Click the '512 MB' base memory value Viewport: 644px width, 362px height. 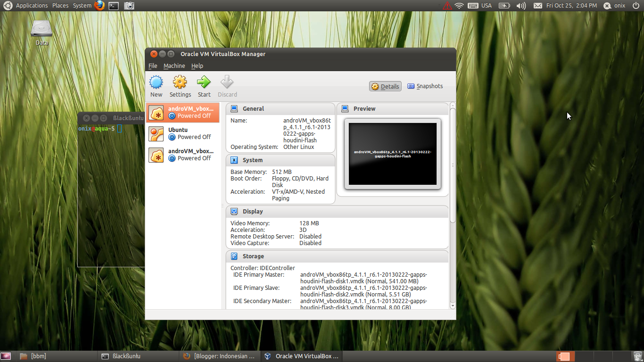click(x=282, y=172)
